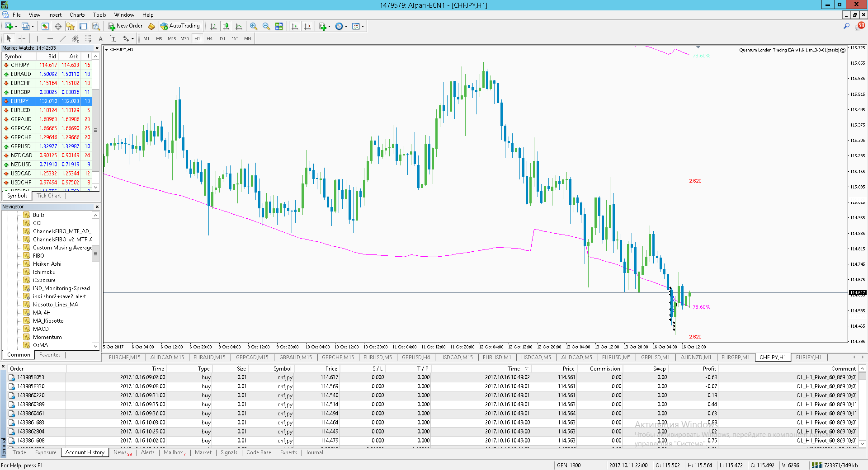Switch chart to line chart style
This screenshot has height=470, width=868.
coord(239,26)
